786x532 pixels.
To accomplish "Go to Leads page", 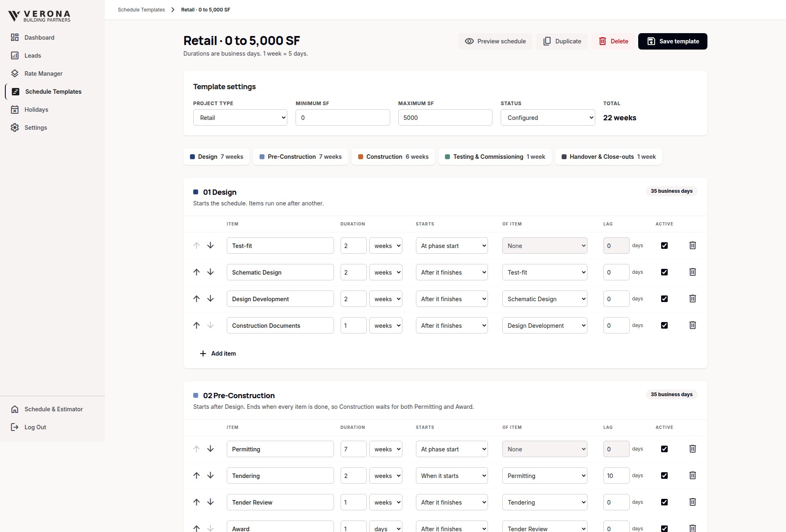I will 52,56.
